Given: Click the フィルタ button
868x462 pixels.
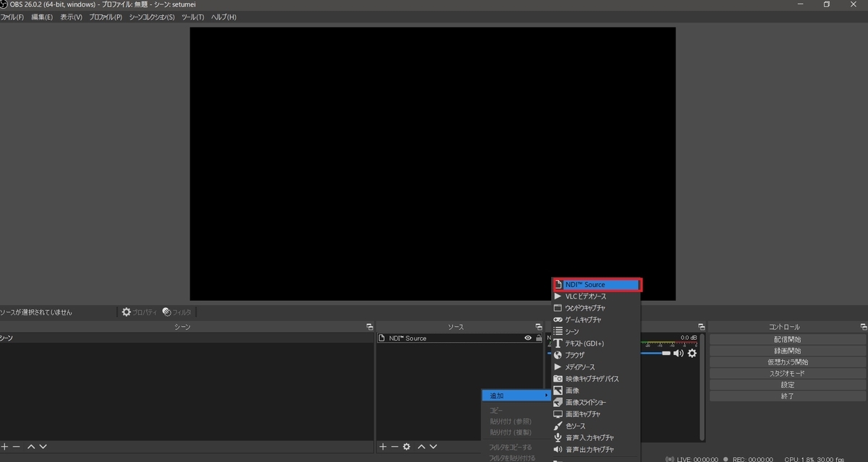Looking at the screenshot, I should [x=177, y=312].
